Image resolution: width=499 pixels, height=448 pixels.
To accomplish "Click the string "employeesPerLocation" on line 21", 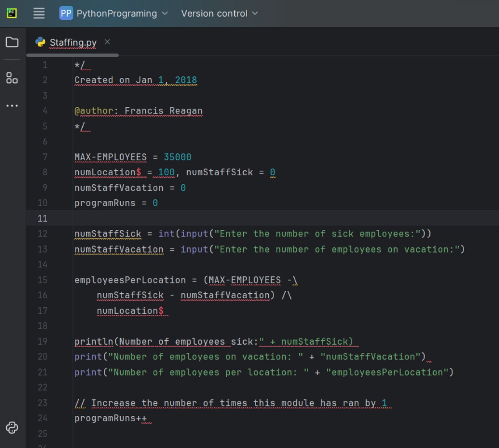I will (x=387, y=372).
